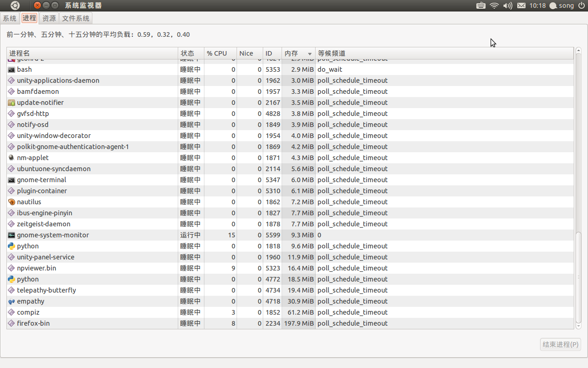This screenshot has width=588, height=368.
Task: Open the mail messaging indicator
Action: point(521,6)
